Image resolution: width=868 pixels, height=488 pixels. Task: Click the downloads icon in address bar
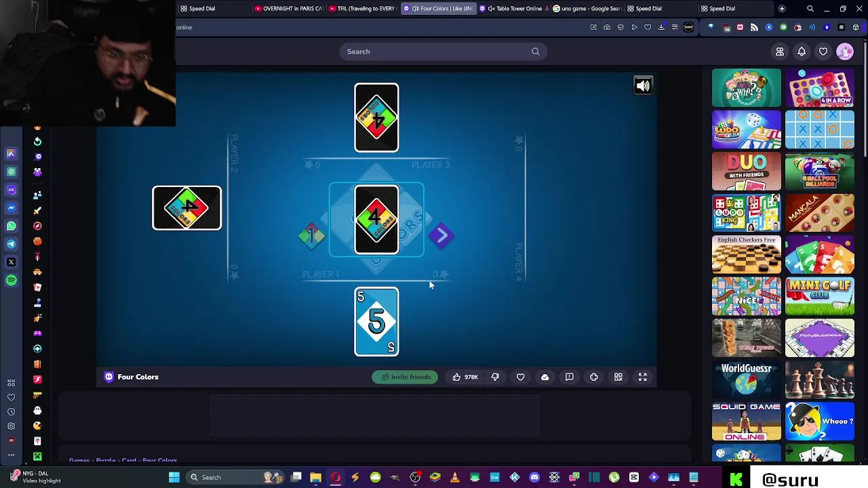661,27
